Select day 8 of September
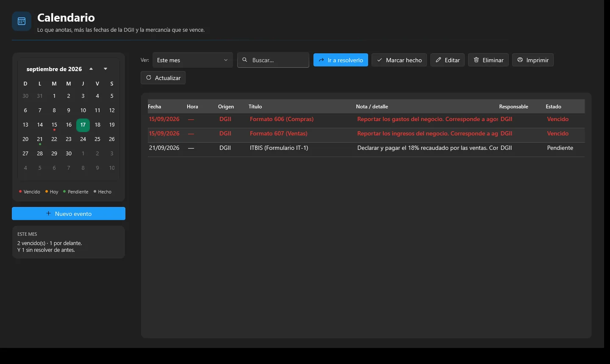The image size is (610, 364). click(54, 110)
